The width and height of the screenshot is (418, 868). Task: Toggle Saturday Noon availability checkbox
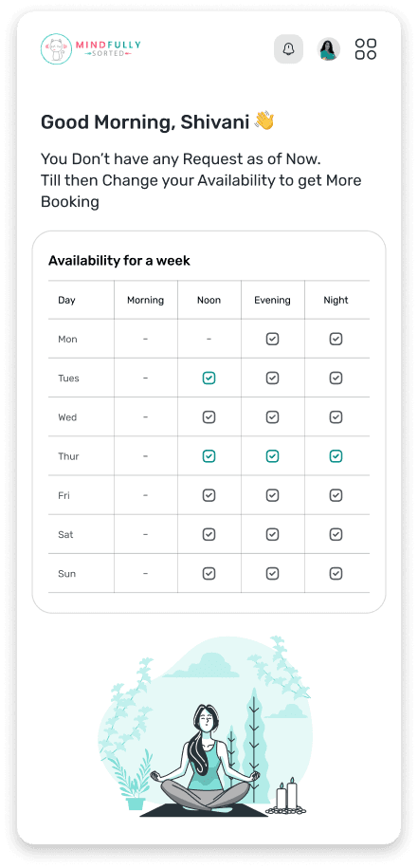click(209, 534)
